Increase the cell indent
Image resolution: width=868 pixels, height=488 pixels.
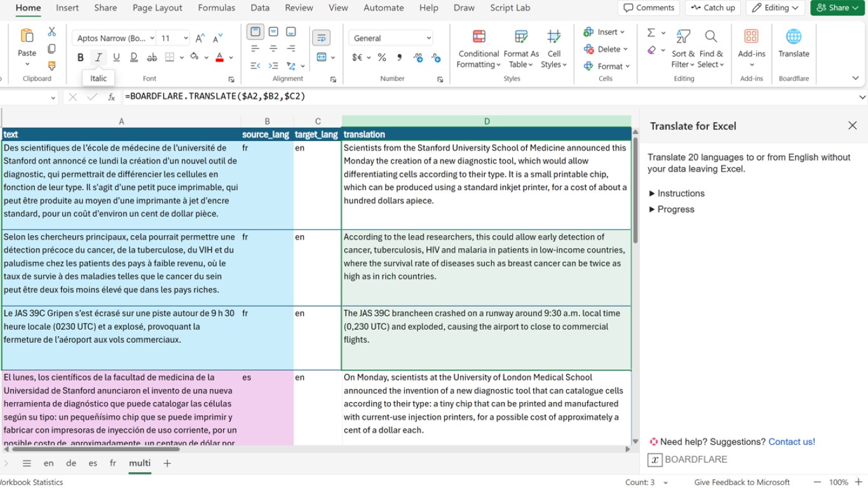pos(273,65)
